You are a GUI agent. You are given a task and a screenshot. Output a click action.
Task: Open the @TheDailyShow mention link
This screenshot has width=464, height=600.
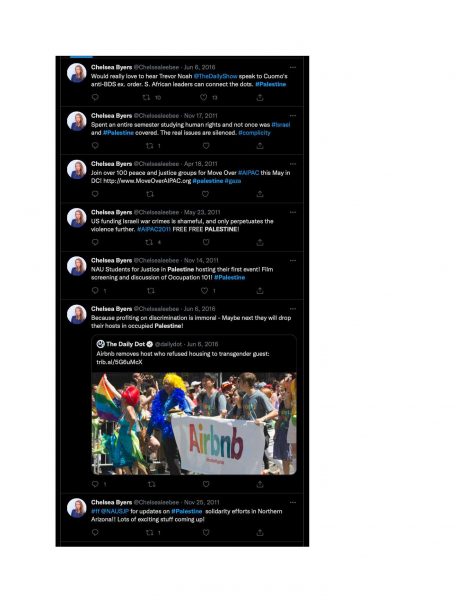click(215, 76)
